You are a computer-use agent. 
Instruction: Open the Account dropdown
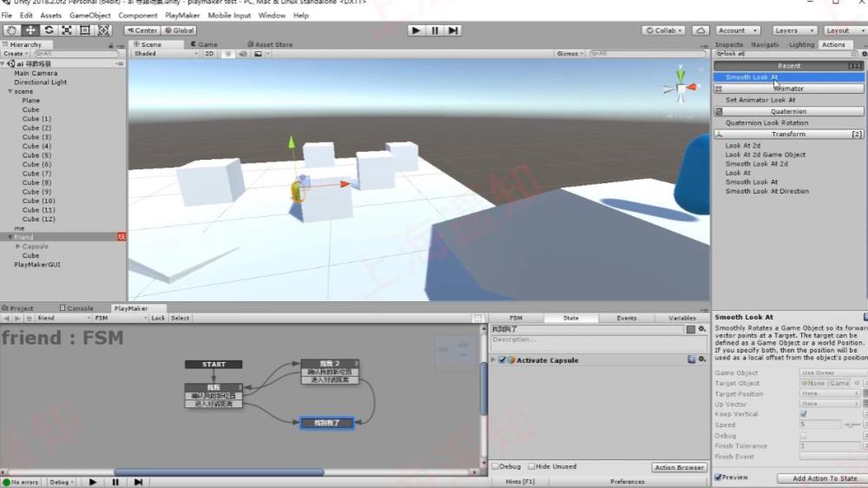coord(738,30)
